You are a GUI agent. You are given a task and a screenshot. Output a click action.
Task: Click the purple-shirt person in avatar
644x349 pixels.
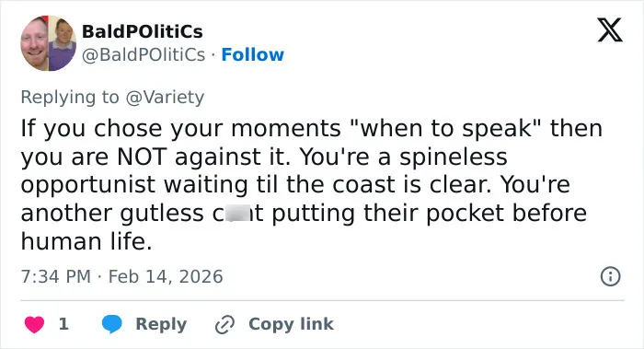(63, 43)
